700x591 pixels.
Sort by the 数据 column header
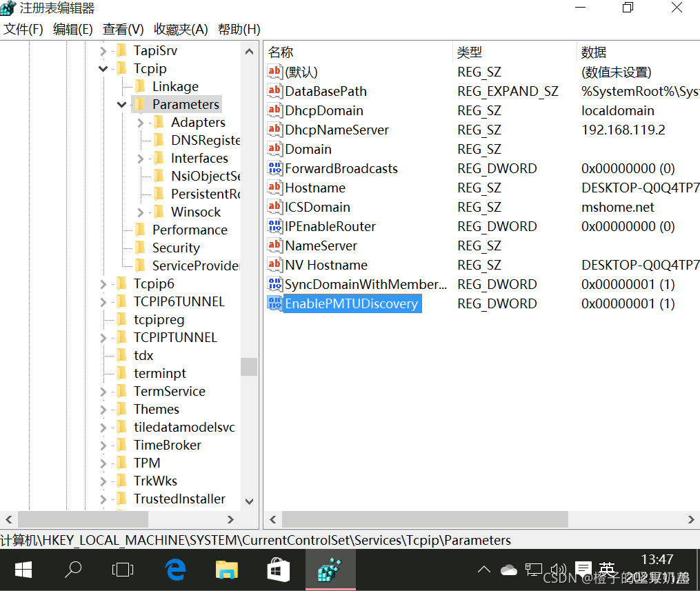tap(639, 52)
